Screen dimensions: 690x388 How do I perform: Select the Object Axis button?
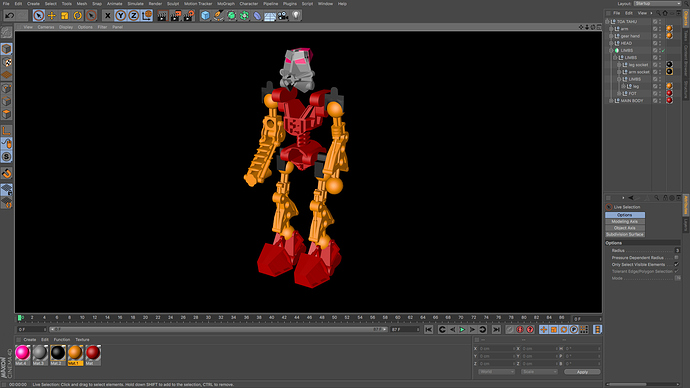tap(625, 228)
